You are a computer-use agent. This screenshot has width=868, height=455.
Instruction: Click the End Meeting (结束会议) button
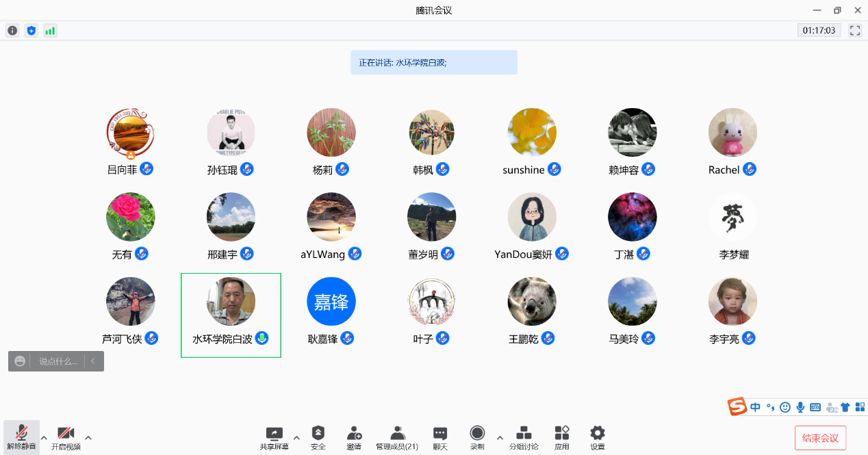click(820, 438)
